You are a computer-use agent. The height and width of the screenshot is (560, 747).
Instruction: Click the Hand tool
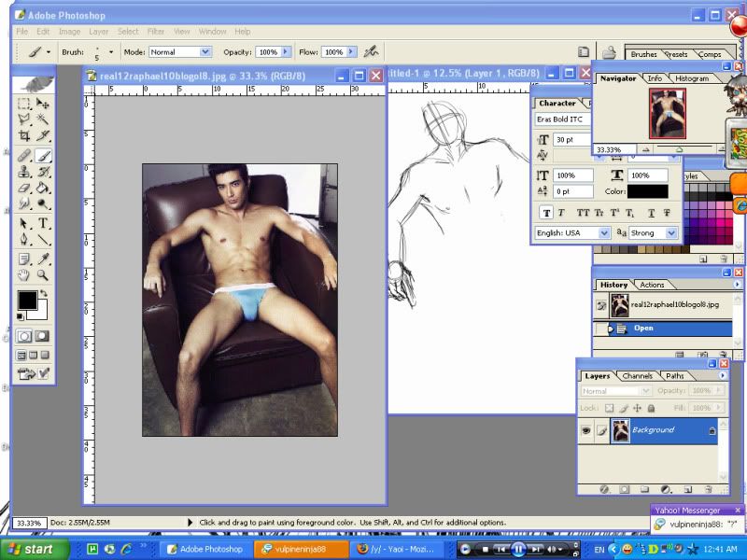(x=25, y=275)
